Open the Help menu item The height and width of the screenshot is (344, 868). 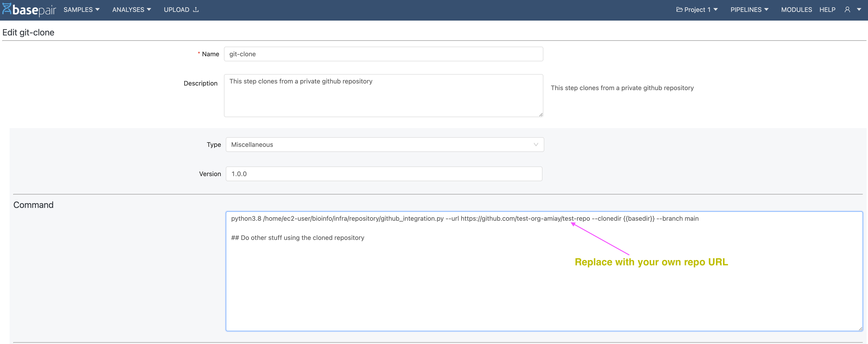coord(827,9)
